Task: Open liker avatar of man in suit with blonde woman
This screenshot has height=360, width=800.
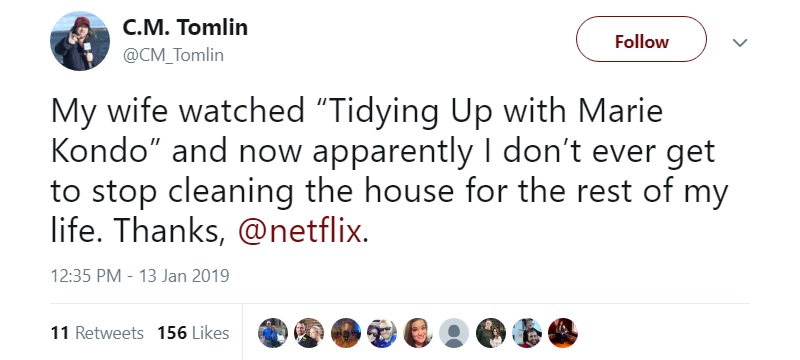Action: pyautogui.click(x=309, y=333)
